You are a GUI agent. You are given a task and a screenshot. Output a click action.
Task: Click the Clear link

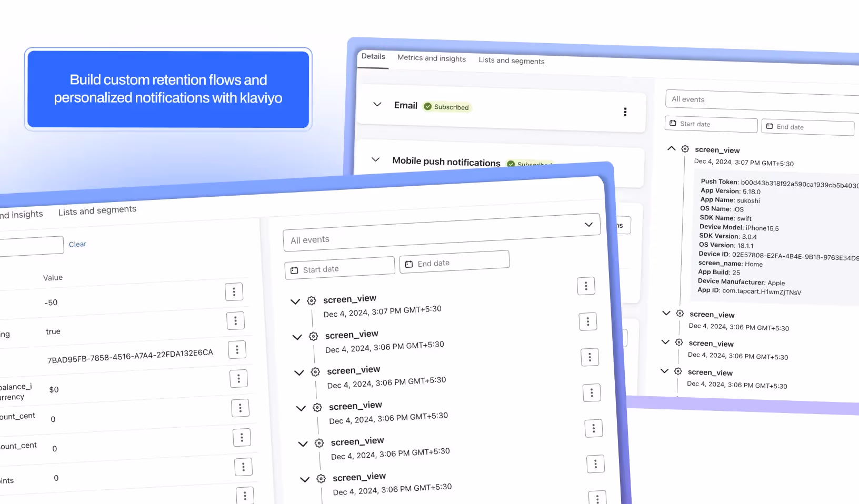click(77, 244)
